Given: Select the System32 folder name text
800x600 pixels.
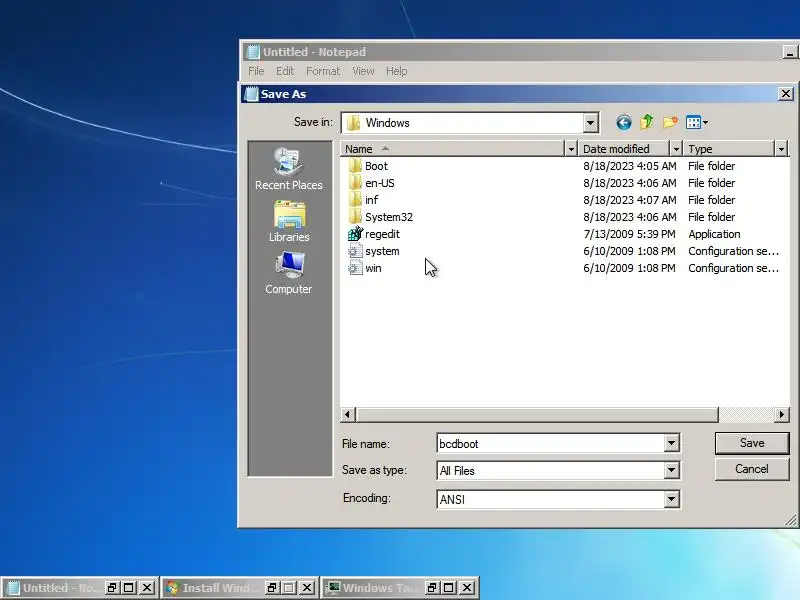Looking at the screenshot, I should [389, 217].
